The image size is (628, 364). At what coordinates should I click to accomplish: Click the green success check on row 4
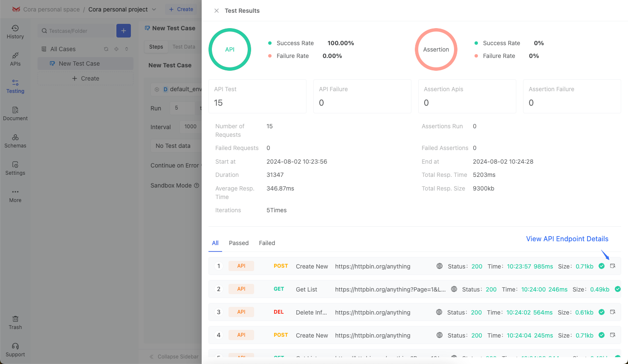[x=602, y=335]
